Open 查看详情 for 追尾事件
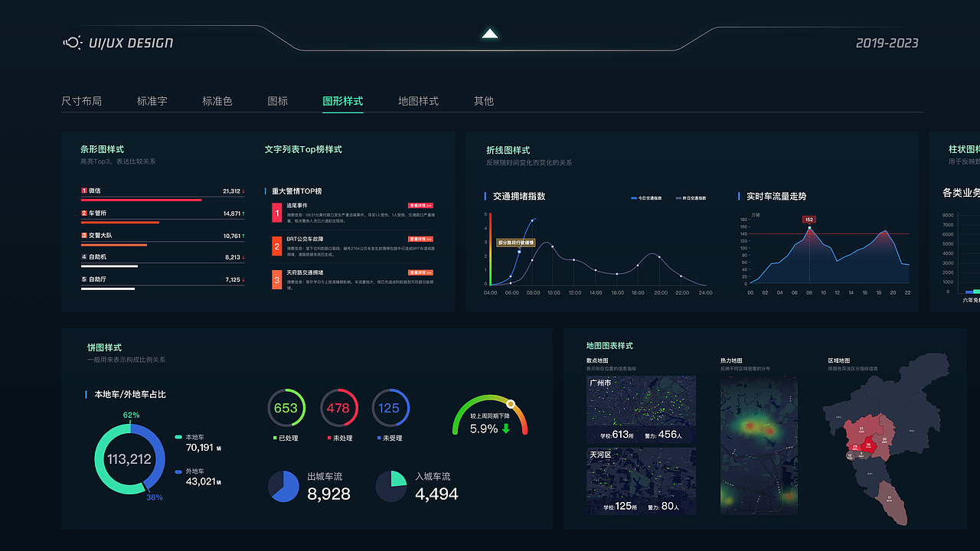The height and width of the screenshot is (551, 980). tap(421, 206)
